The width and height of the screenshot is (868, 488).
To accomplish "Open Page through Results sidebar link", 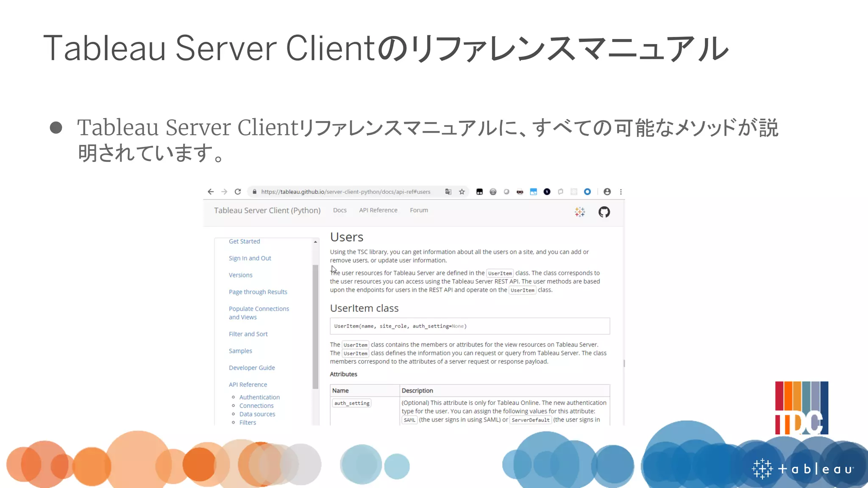I will (x=258, y=292).
